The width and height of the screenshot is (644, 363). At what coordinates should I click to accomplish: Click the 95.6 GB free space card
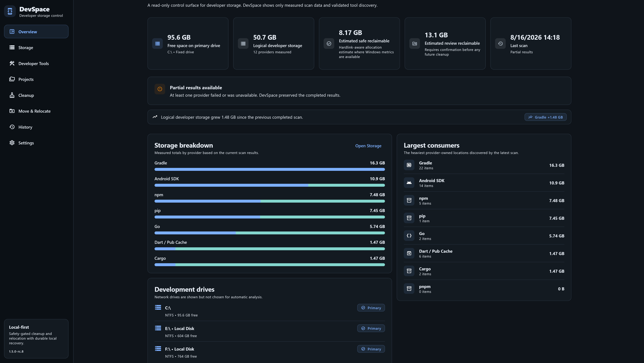click(188, 44)
